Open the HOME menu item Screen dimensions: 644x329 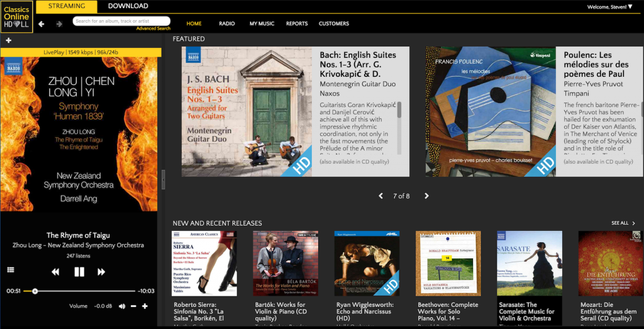(194, 23)
